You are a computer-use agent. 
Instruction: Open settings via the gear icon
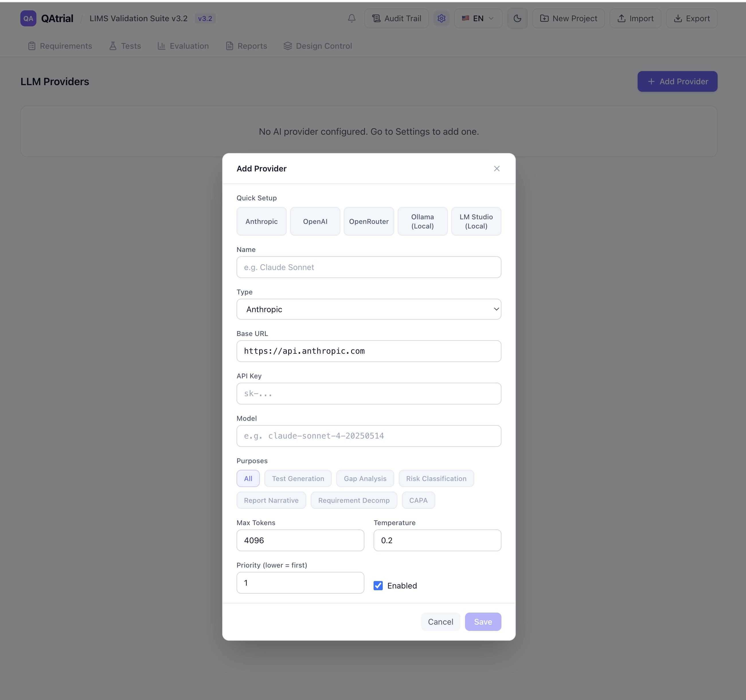tap(441, 18)
